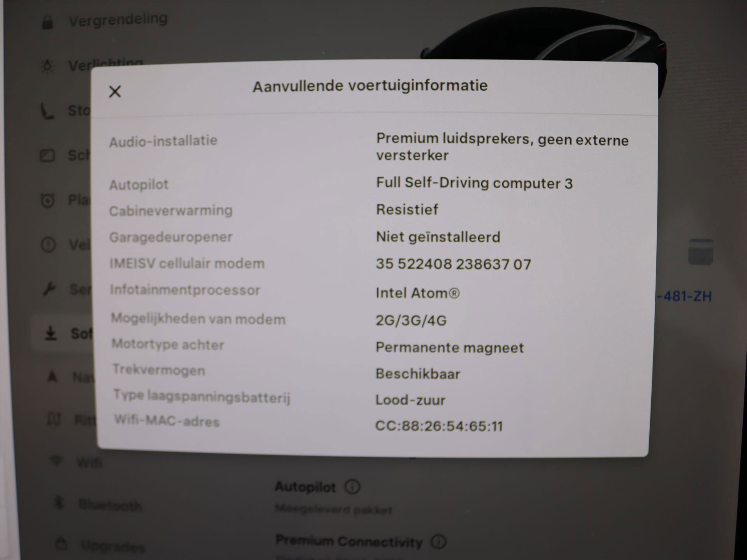Show Premium Connectivity info icon

pos(439,542)
